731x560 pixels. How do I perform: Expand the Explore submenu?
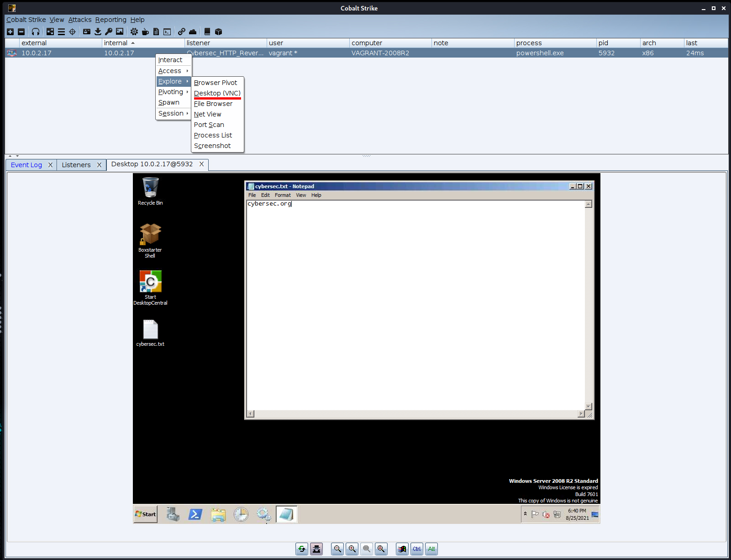[174, 81]
